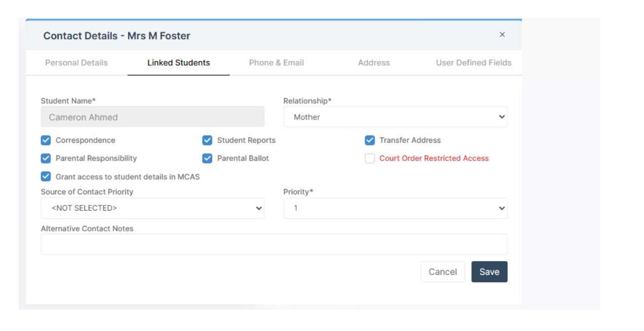Enable Court Order Restricted Access

tap(370, 158)
